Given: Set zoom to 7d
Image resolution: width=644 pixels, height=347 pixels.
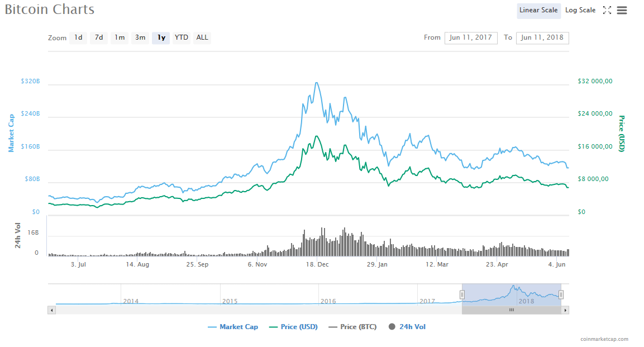Looking at the screenshot, I should (x=99, y=38).
